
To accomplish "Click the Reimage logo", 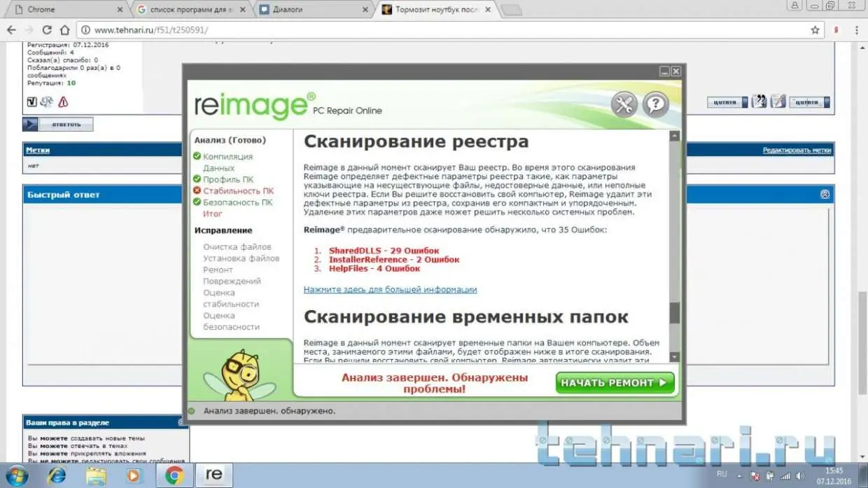I will tap(255, 105).
